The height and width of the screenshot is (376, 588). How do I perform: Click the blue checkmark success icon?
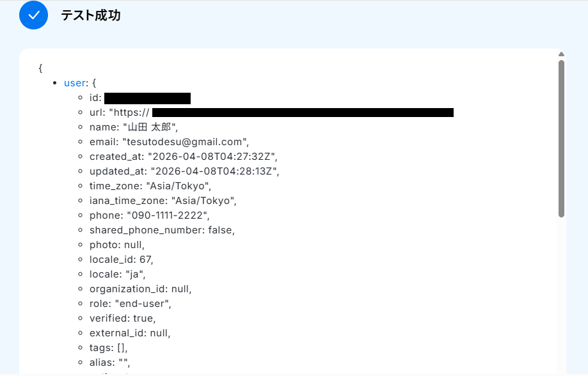click(x=34, y=15)
